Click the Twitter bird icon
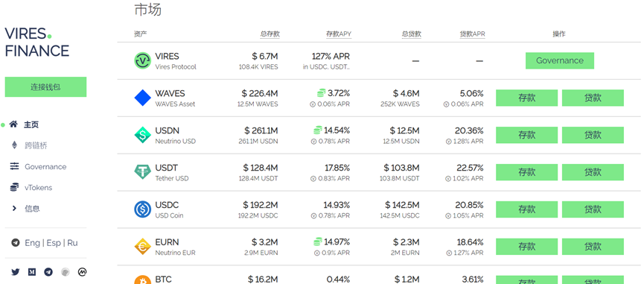 click(16, 271)
